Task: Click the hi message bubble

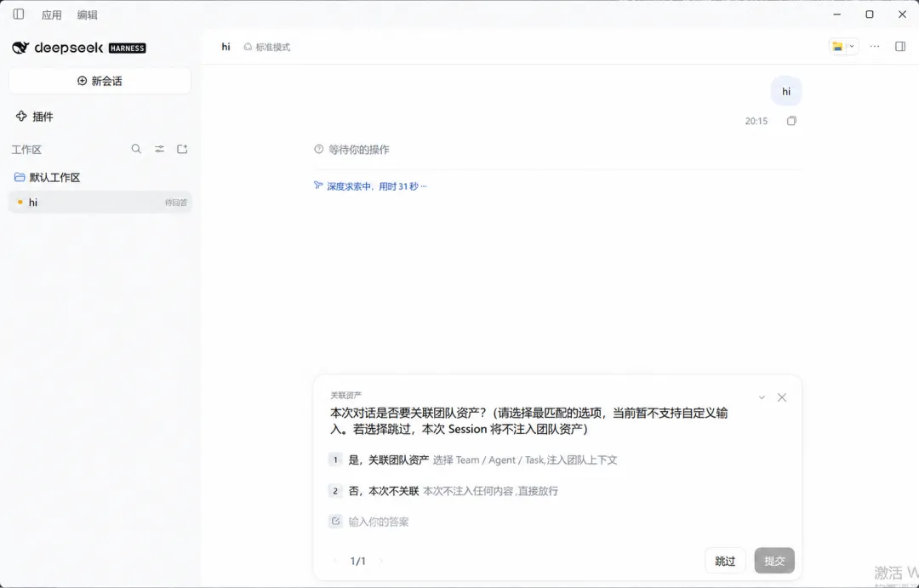Action: pyautogui.click(x=786, y=91)
